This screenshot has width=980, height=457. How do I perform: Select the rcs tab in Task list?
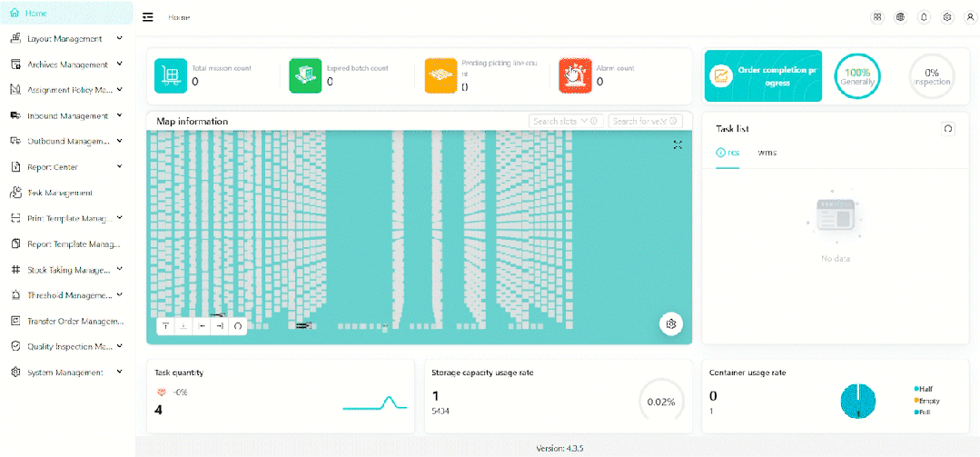click(728, 153)
